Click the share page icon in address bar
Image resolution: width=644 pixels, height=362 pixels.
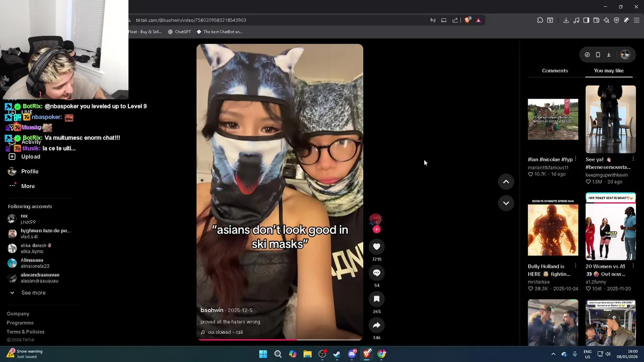[x=455, y=20]
